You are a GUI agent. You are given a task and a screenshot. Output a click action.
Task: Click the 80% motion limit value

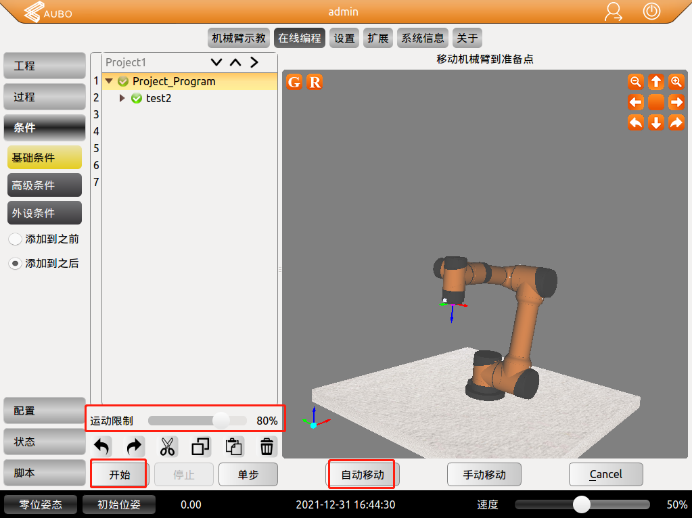pyautogui.click(x=267, y=421)
